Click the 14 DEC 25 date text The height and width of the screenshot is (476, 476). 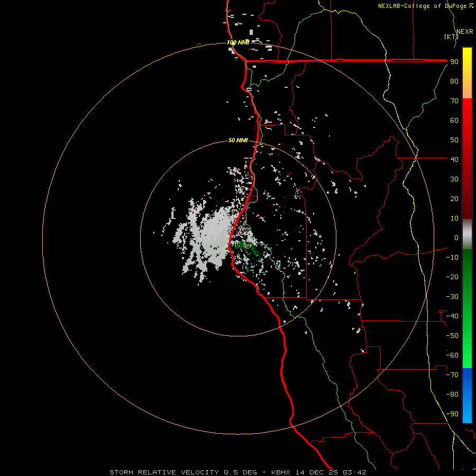tap(316, 472)
